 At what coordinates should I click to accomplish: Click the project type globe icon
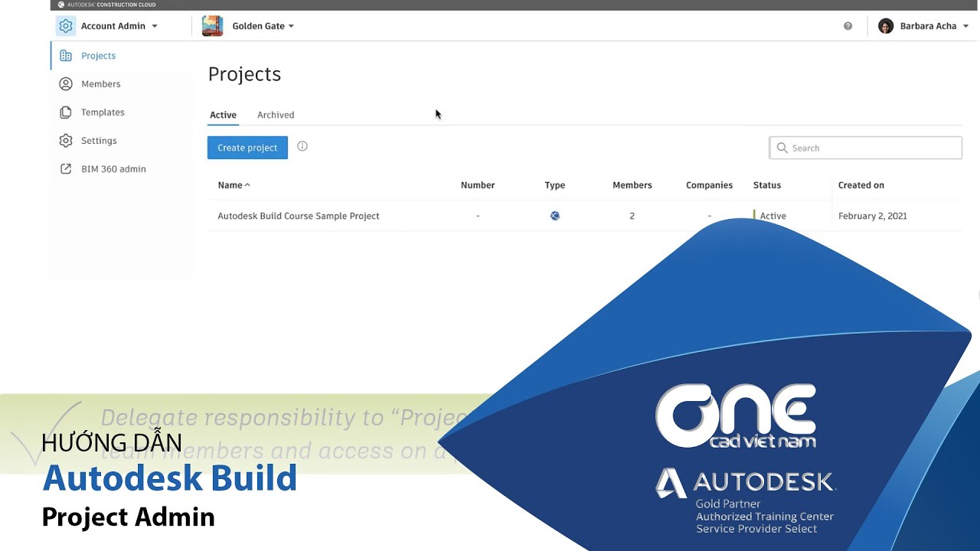coord(555,216)
